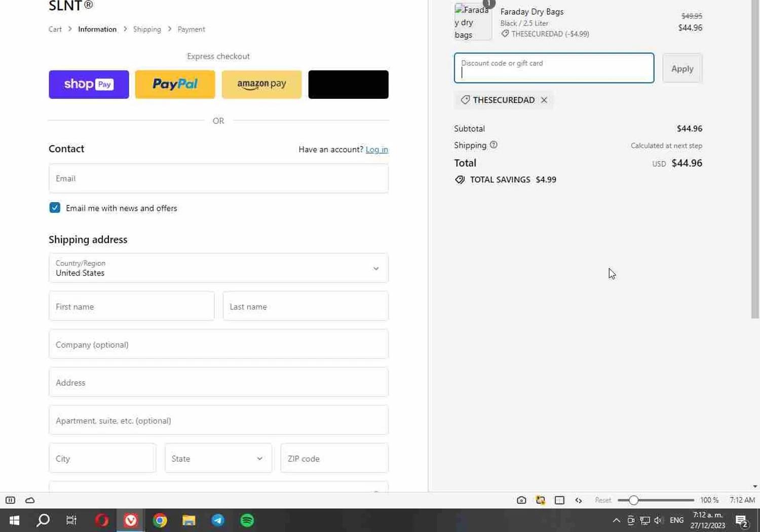Pay with Shop Pay express checkout
Screen dimensions: 760x532
(89, 84)
